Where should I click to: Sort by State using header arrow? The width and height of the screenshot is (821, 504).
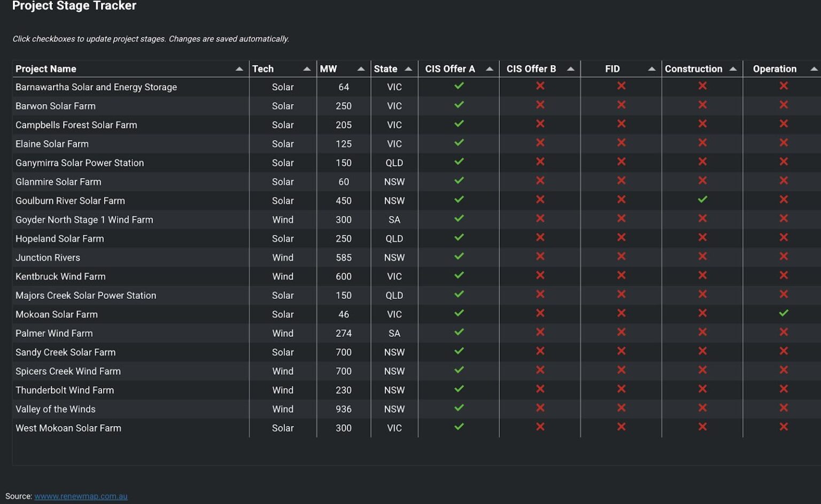coord(408,69)
